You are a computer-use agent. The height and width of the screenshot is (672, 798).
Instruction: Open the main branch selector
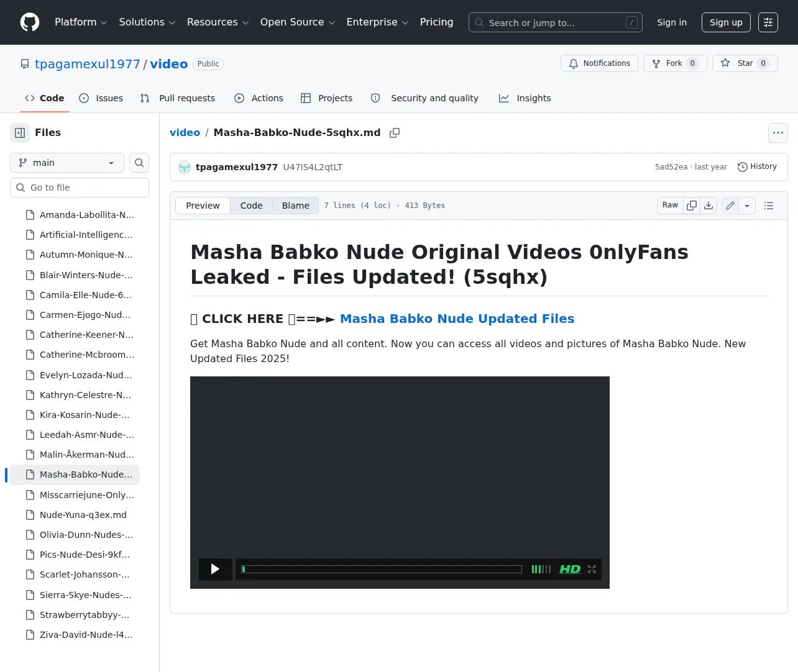pyautogui.click(x=67, y=163)
